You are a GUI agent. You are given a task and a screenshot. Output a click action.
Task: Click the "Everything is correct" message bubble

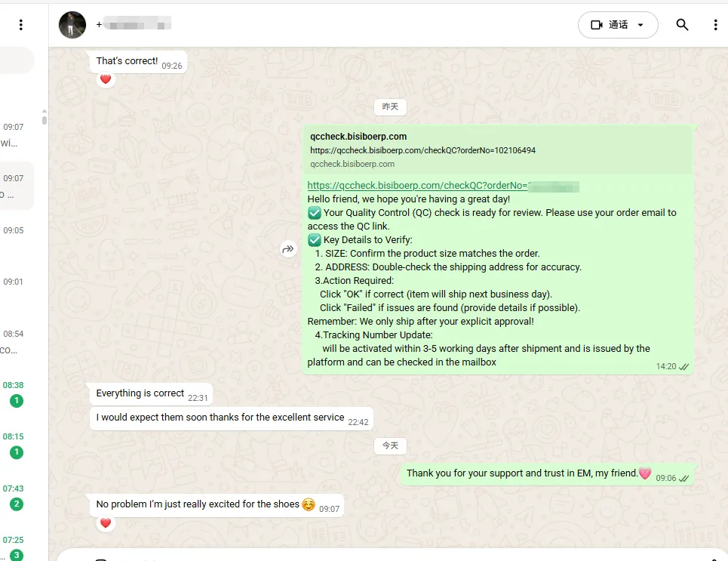[x=151, y=394]
